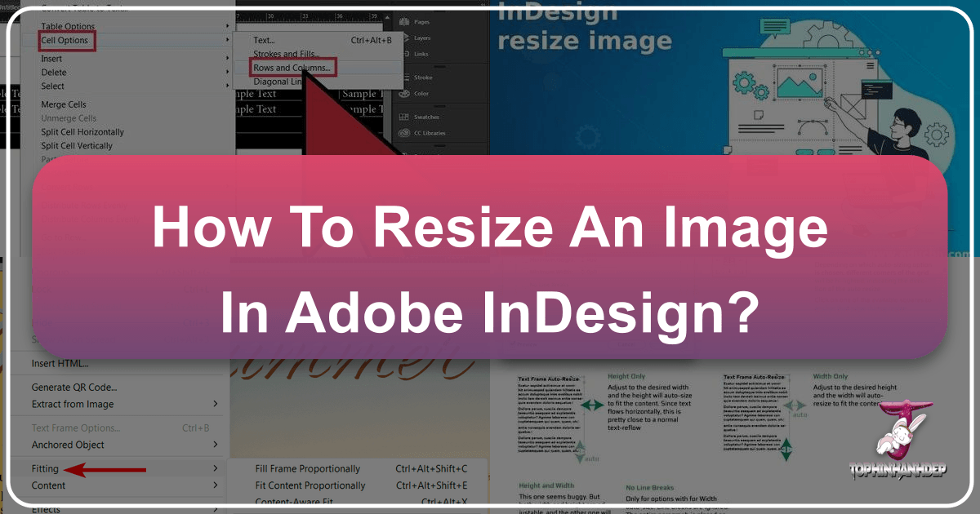Select Rows and Columns menu entry

tap(292, 68)
